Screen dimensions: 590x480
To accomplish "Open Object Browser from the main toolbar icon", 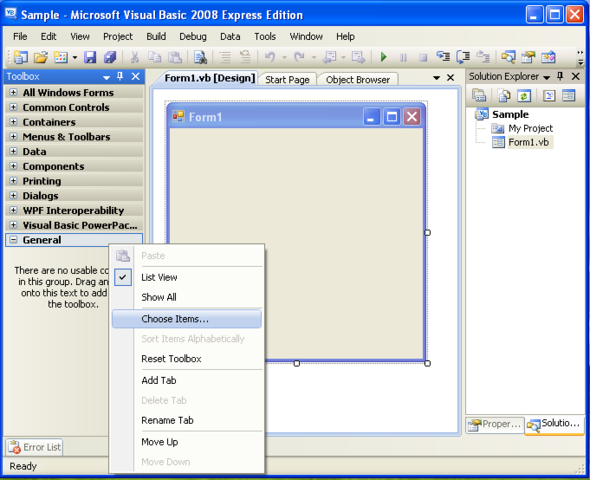I will point(548,57).
